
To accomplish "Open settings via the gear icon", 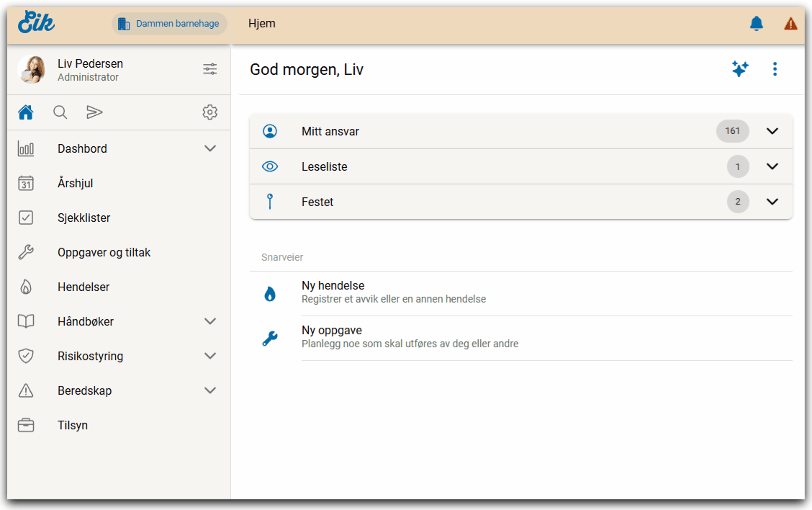I will (209, 112).
